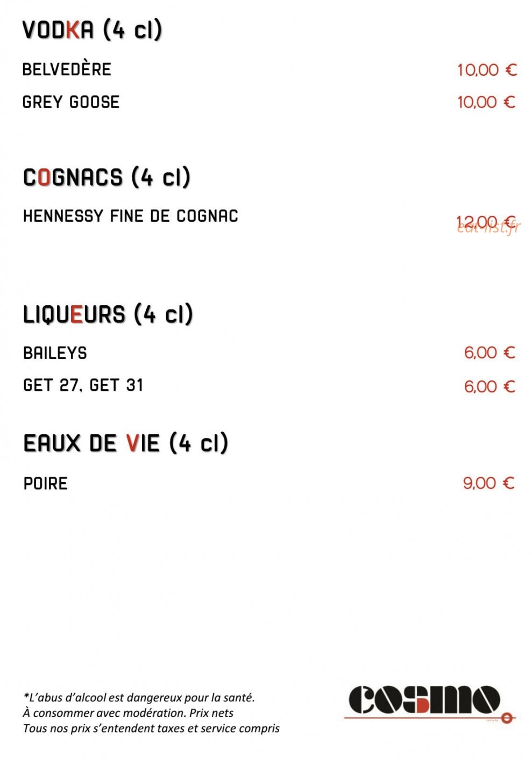The width and height of the screenshot is (532, 761).
Task: Click the EAUX DE VIE heading
Action: (126, 443)
